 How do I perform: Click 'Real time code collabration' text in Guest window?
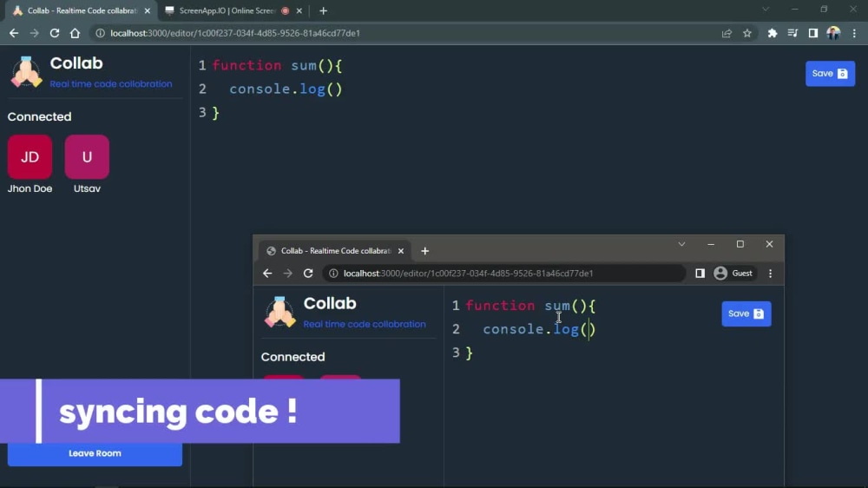[365, 325]
